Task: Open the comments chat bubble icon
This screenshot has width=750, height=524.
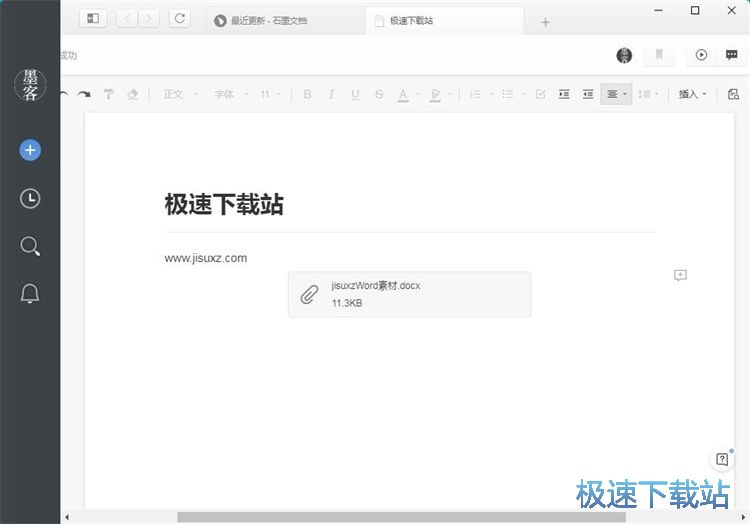Action: click(x=731, y=55)
